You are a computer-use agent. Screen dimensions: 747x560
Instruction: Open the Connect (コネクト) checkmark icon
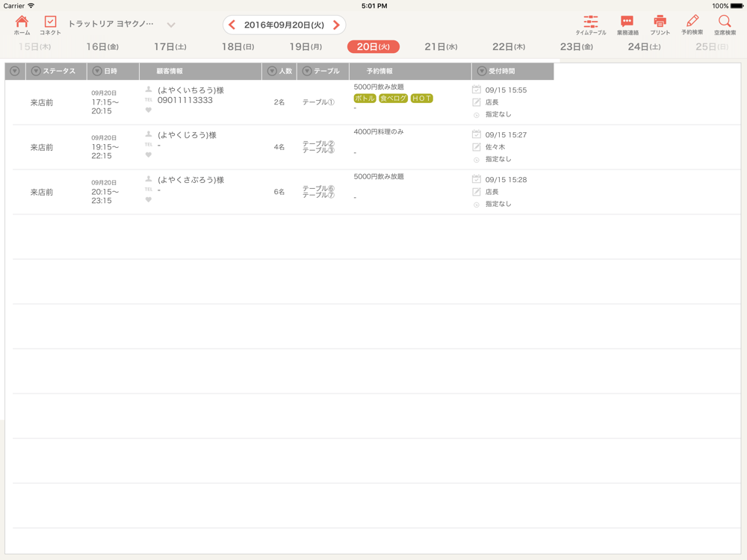(50, 25)
